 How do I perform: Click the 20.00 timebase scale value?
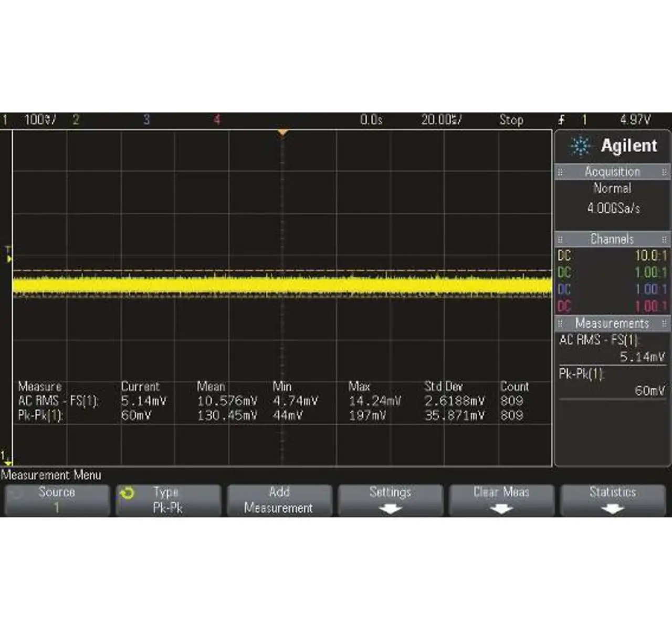tap(442, 120)
